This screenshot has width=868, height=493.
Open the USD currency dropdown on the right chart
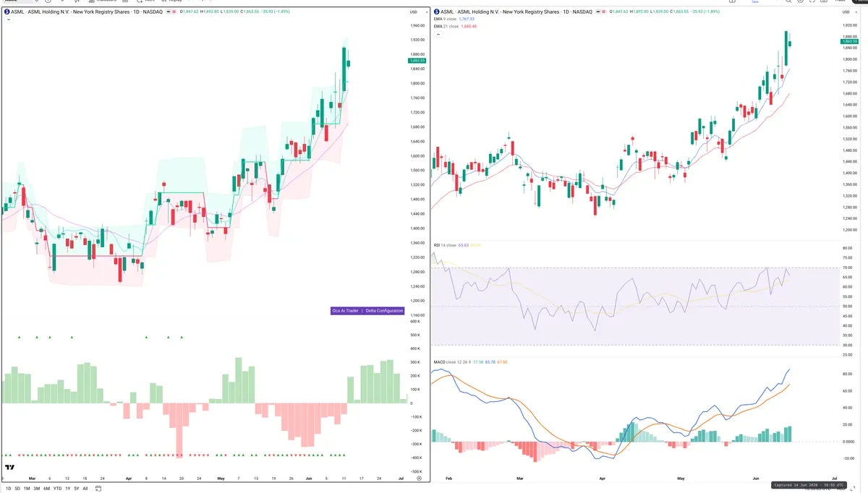coord(848,12)
